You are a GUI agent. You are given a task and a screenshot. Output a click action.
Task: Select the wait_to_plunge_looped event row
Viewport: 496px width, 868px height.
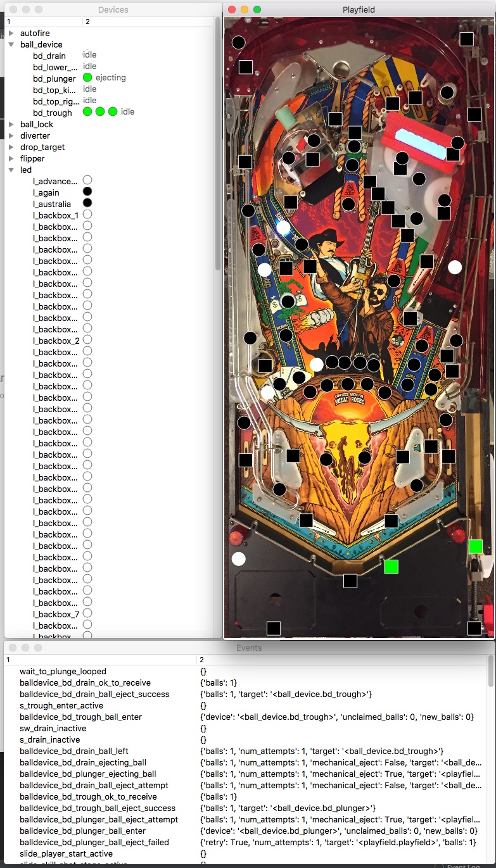[x=63, y=671]
